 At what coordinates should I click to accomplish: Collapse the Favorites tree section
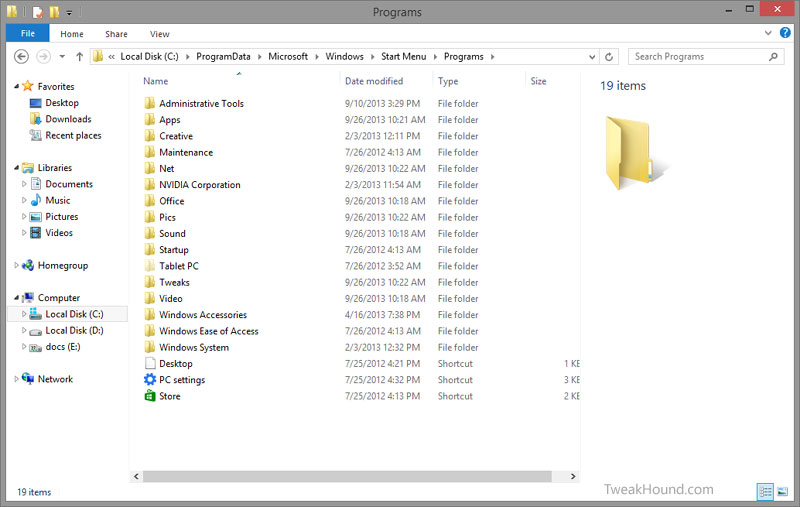coord(16,86)
